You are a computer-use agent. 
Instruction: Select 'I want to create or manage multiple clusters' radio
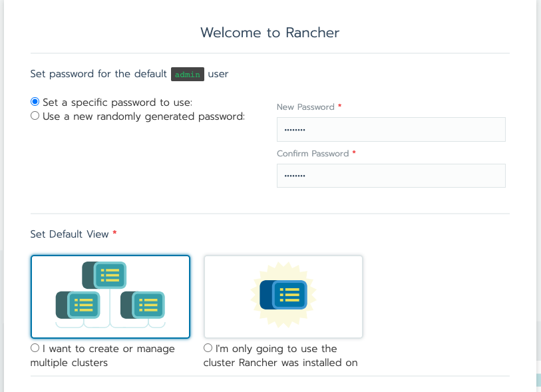click(x=35, y=348)
